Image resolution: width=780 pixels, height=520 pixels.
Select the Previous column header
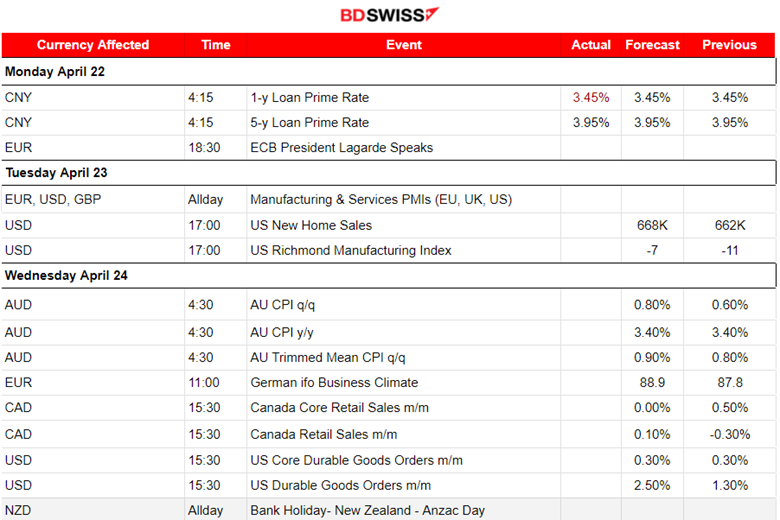pos(729,45)
